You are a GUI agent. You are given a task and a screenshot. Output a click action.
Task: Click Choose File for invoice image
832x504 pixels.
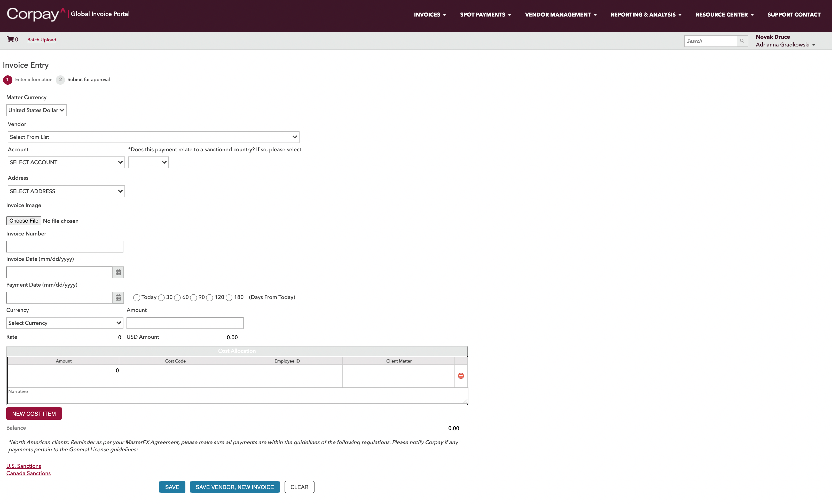coord(24,221)
